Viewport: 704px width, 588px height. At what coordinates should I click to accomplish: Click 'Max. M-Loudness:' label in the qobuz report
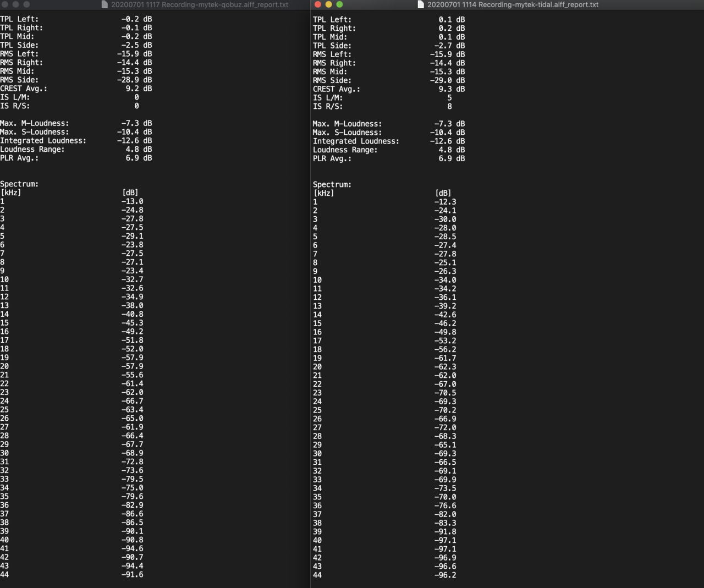coord(35,123)
